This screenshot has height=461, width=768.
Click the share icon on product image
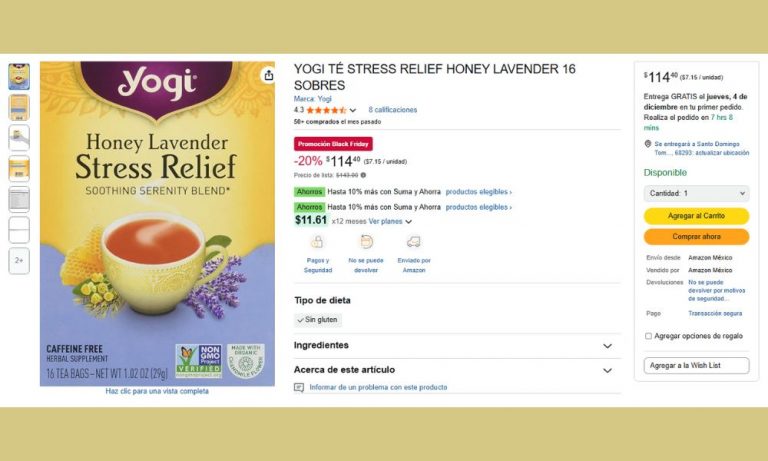[268, 75]
